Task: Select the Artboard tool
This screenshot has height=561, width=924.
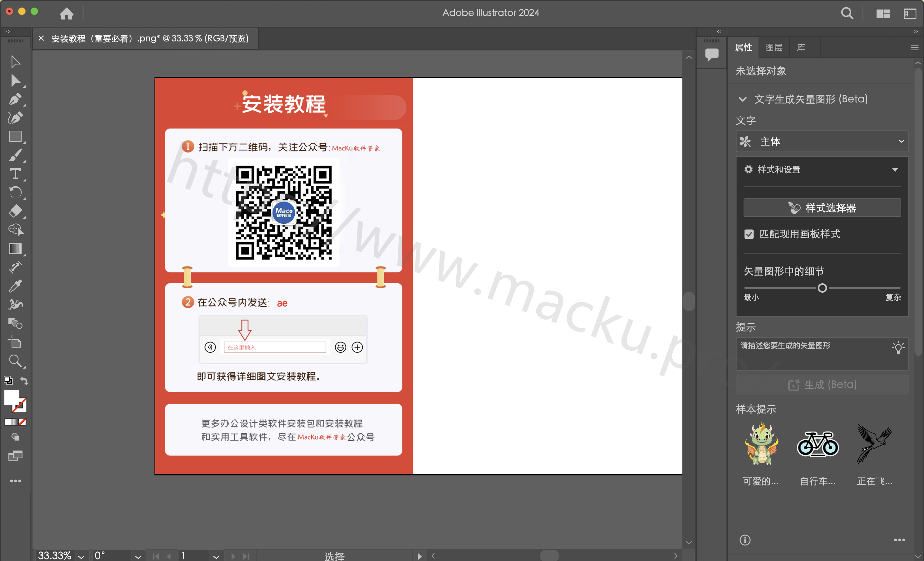Action: [15, 342]
